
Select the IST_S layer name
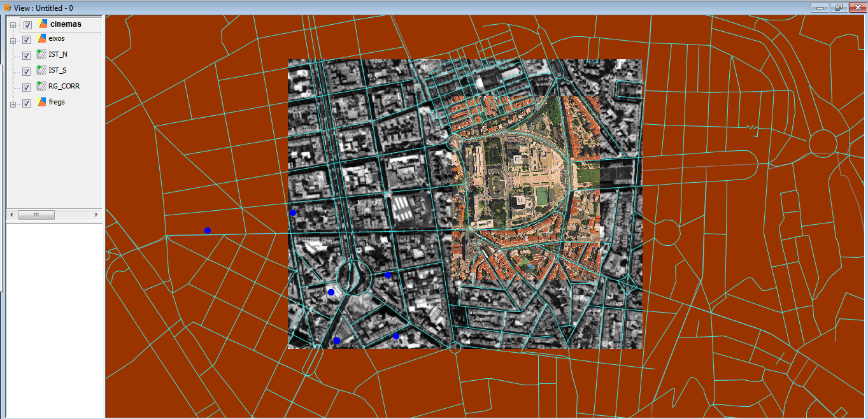[58, 71]
